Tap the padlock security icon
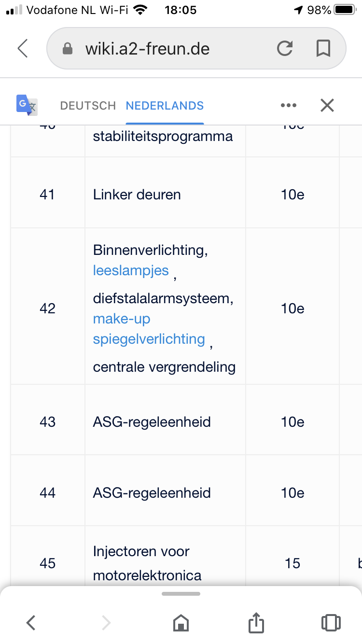 click(68, 48)
